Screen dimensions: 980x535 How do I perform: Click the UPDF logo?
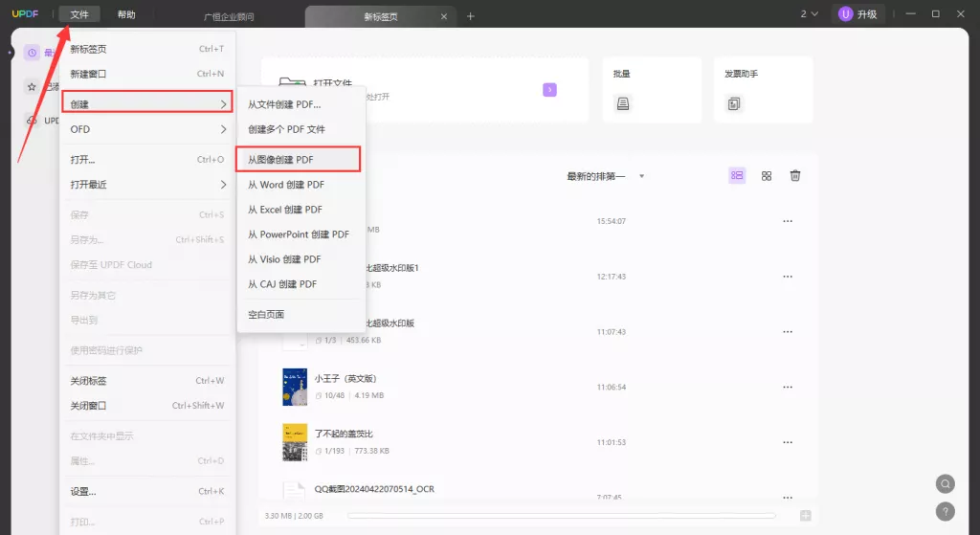coord(25,13)
